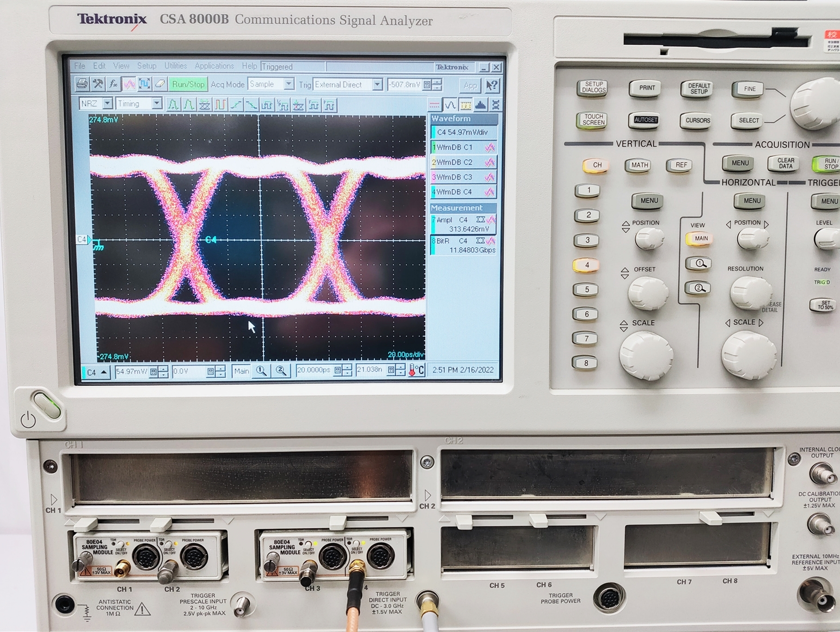Viewport: 840px width, 632px height.
Task: Open the File menu
Action: pyautogui.click(x=80, y=66)
